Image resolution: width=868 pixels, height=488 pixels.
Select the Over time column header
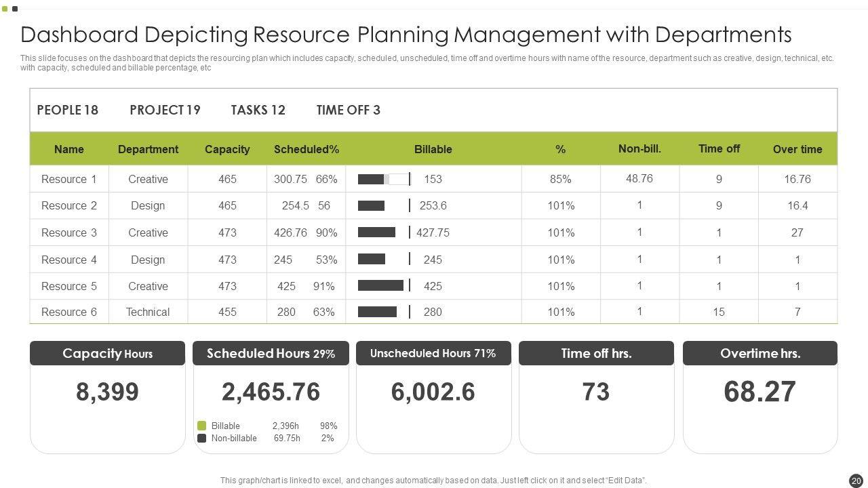pos(797,150)
